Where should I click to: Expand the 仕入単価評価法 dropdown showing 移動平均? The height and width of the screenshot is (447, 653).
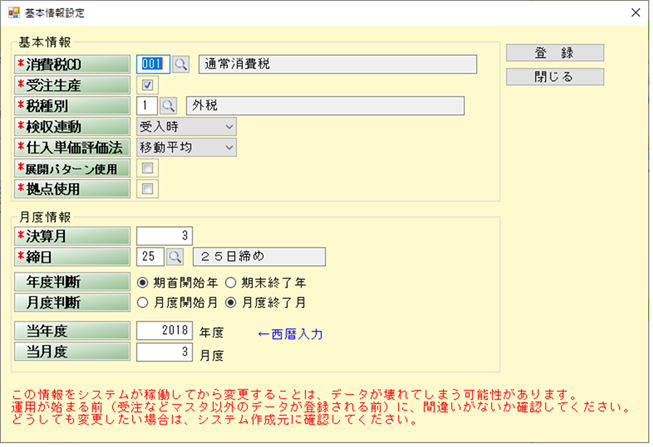pyautogui.click(x=186, y=147)
